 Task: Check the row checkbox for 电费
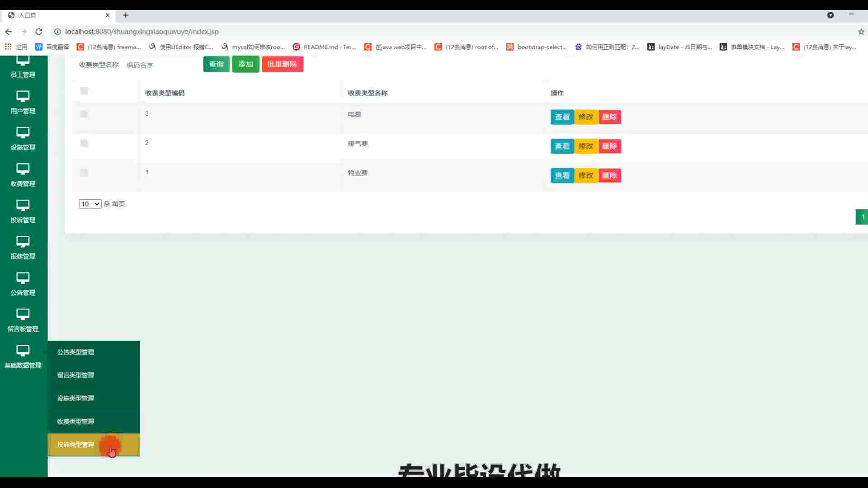click(84, 114)
